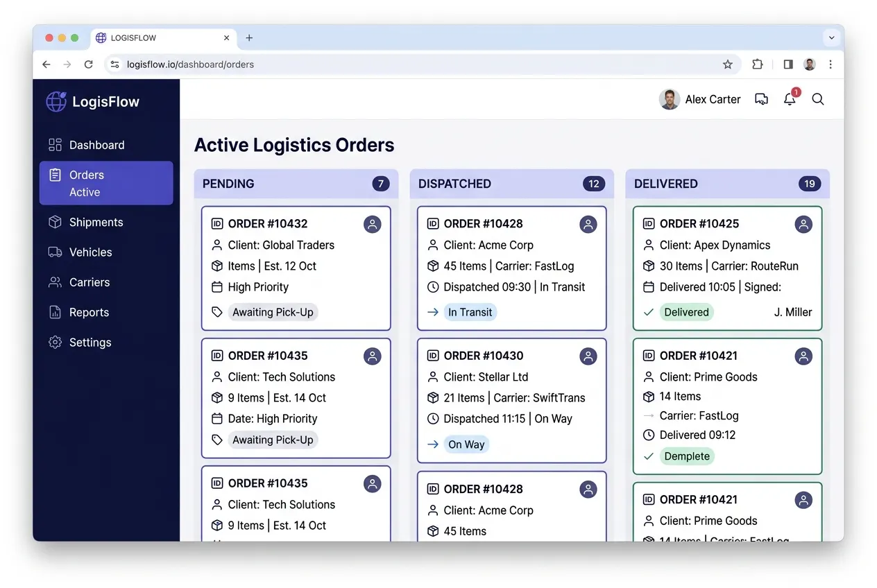Click the browser profile avatar in toolbar
Screen dimensions: 877x588
tap(810, 64)
